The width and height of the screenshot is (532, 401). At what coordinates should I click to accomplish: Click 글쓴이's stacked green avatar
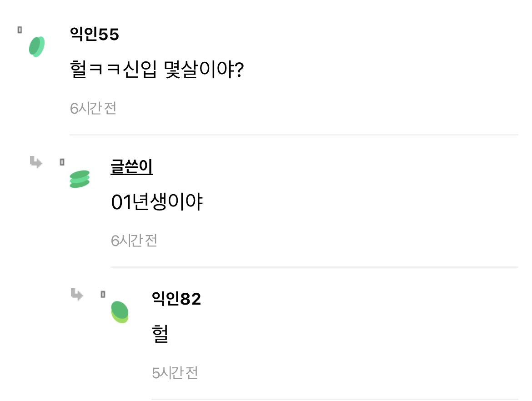(x=80, y=179)
